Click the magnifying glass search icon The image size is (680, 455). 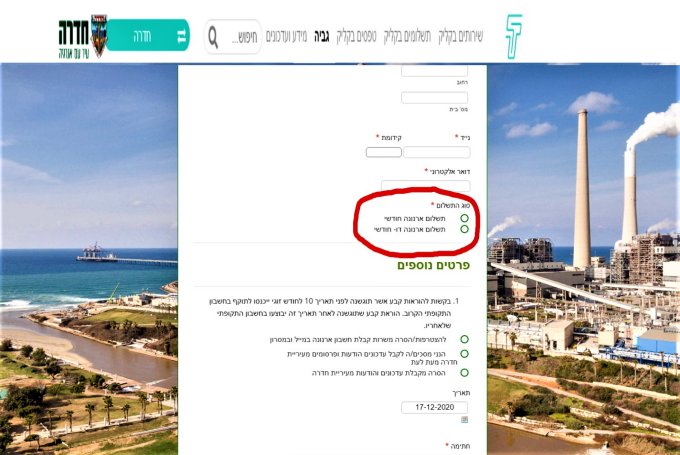tap(213, 36)
